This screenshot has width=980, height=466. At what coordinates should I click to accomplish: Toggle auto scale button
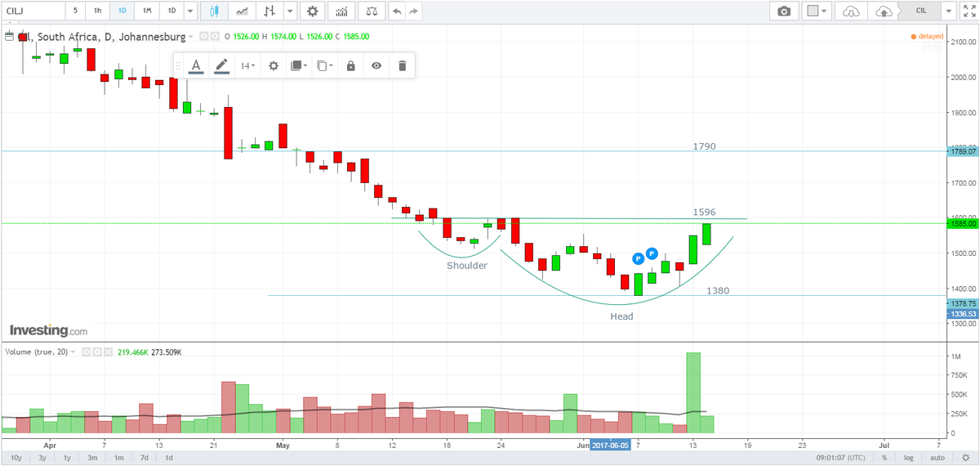[x=938, y=458]
